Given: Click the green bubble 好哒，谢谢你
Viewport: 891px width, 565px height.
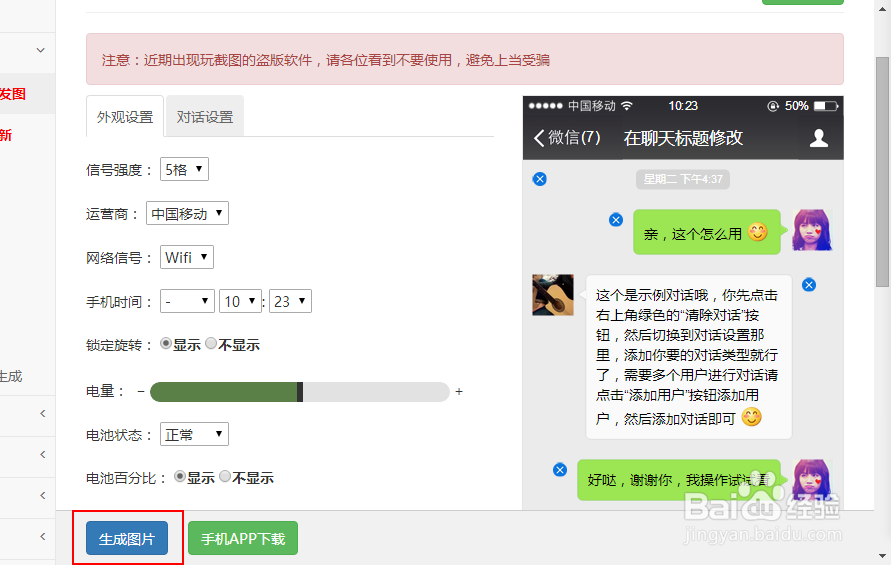Looking at the screenshot, I should point(679,480).
